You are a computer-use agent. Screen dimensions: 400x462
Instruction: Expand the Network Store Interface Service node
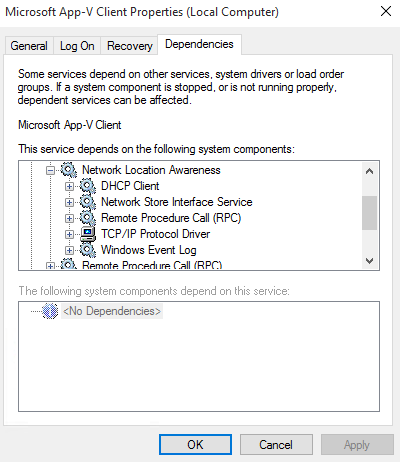coord(69,202)
